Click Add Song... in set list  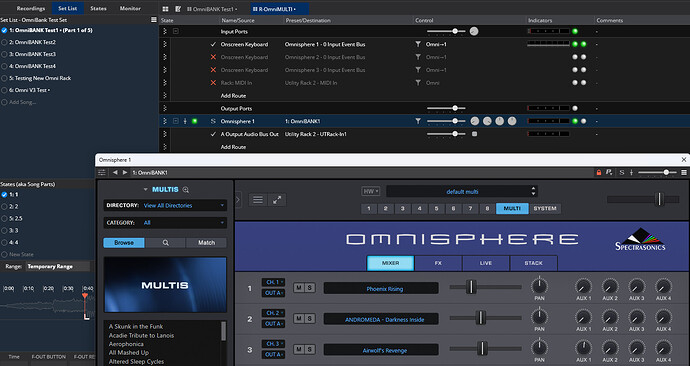[x=22, y=102]
